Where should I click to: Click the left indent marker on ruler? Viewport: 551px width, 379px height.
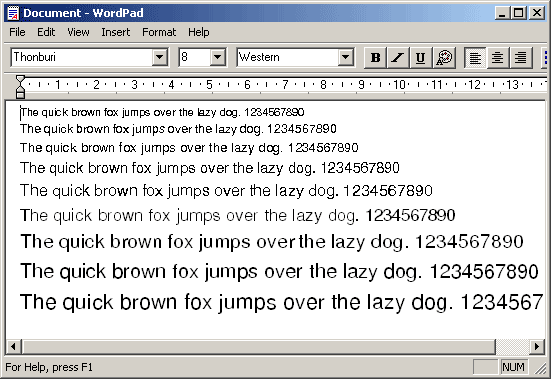pos(20,93)
